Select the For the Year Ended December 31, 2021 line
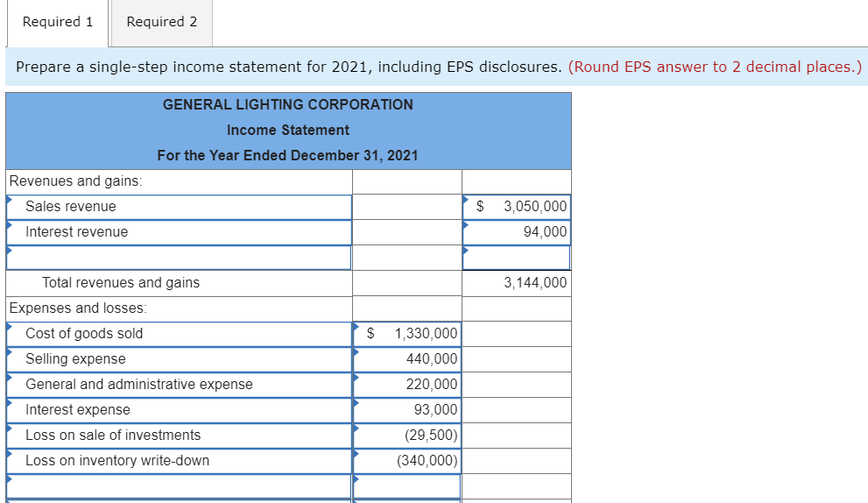 (288, 156)
